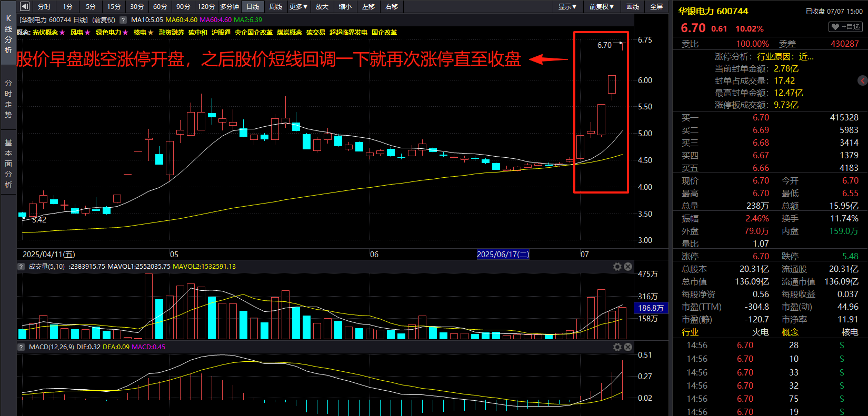The image size is (868, 416).
Task: Click the 概念 label in quote panel
Action: tap(790, 332)
